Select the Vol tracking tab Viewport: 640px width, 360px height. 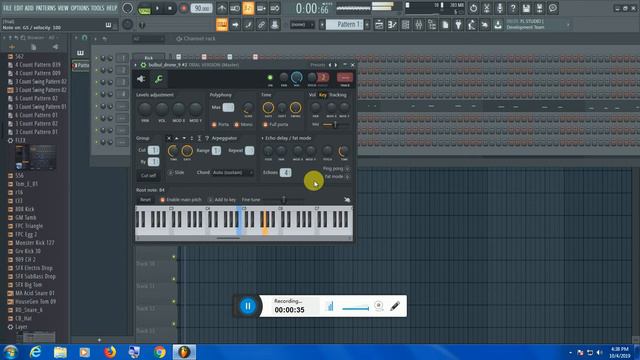click(x=312, y=95)
